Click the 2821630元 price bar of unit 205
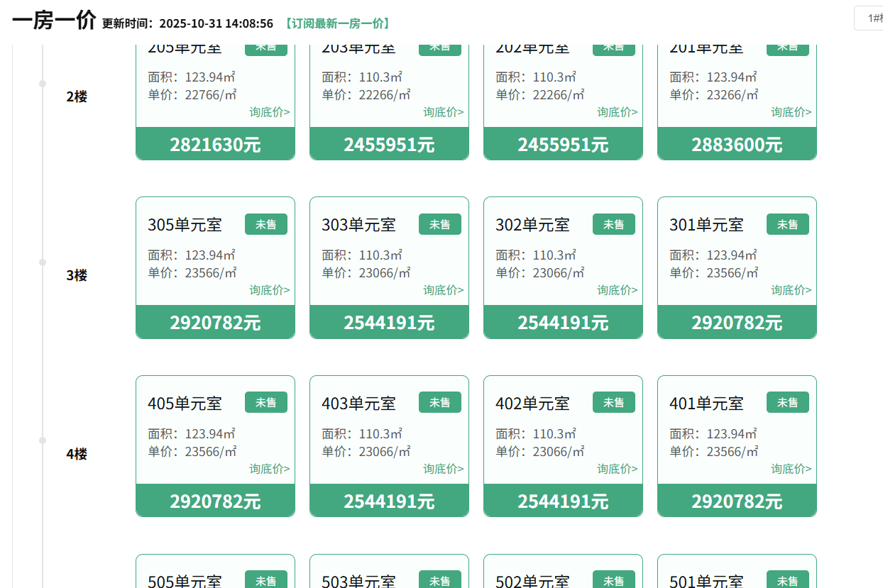Image resolution: width=883 pixels, height=588 pixels. (215, 145)
